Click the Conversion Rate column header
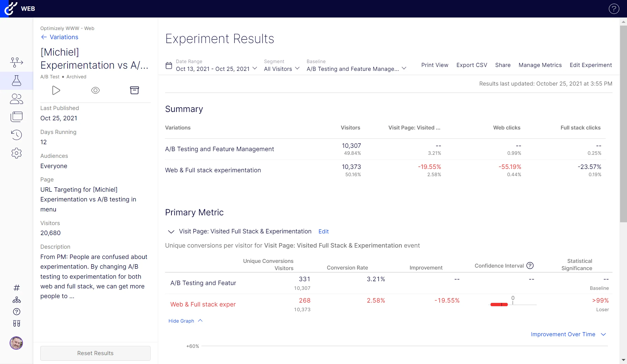The width and height of the screenshot is (627, 364). coord(347,268)
